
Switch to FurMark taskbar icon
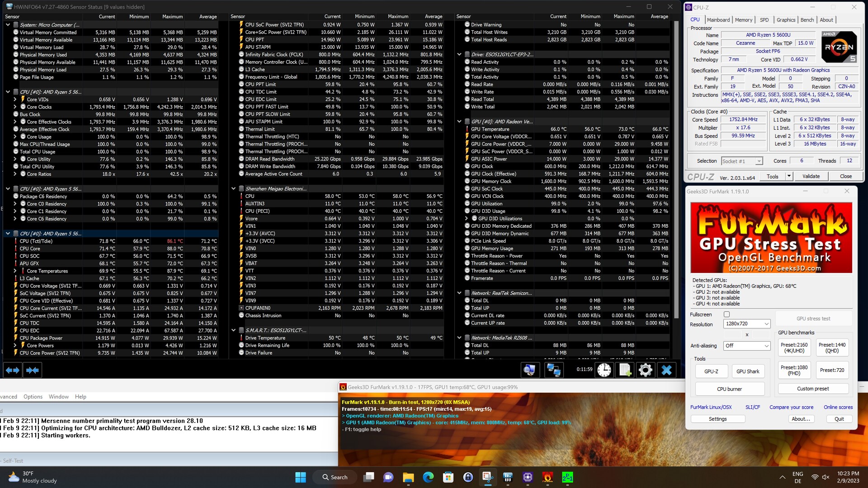tap(547, 477)
